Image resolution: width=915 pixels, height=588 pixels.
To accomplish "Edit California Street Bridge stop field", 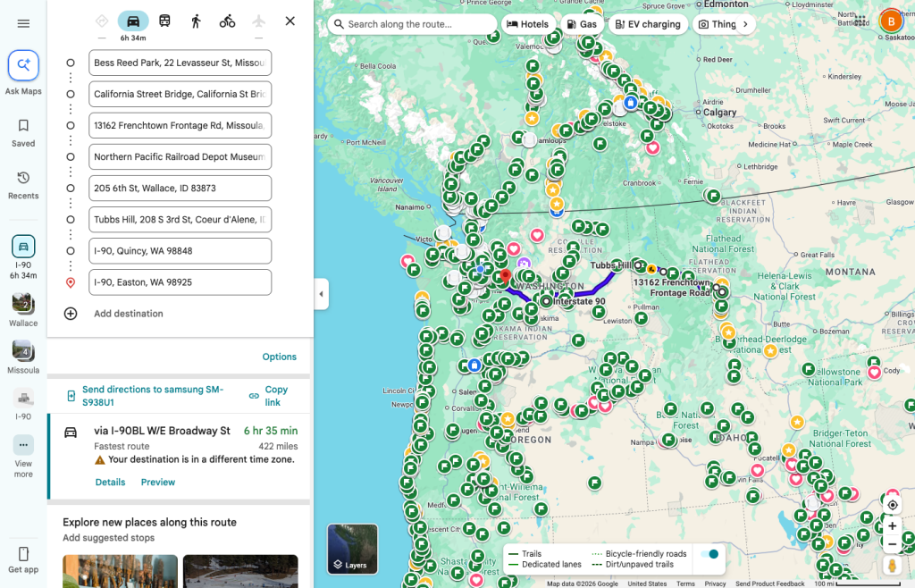I will 180,94.
